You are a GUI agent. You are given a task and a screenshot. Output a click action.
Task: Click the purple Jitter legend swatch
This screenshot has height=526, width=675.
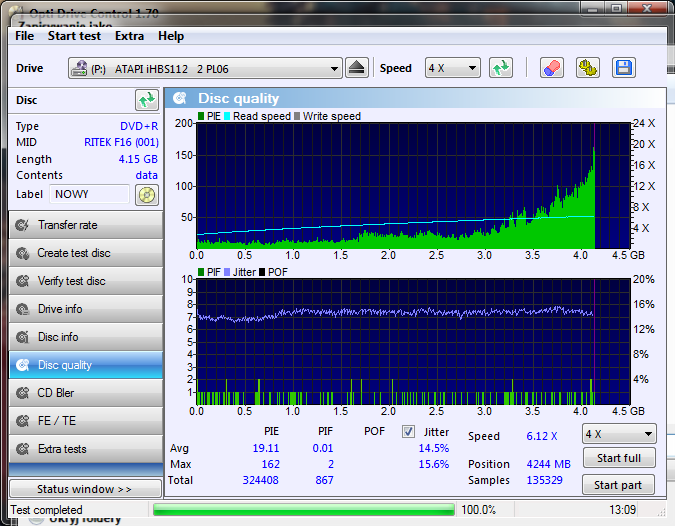point(227,272)
